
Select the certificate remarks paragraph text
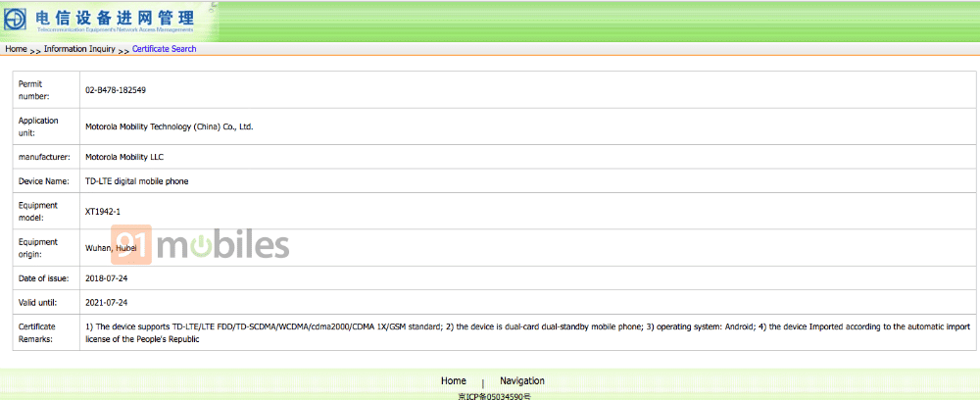527,332
